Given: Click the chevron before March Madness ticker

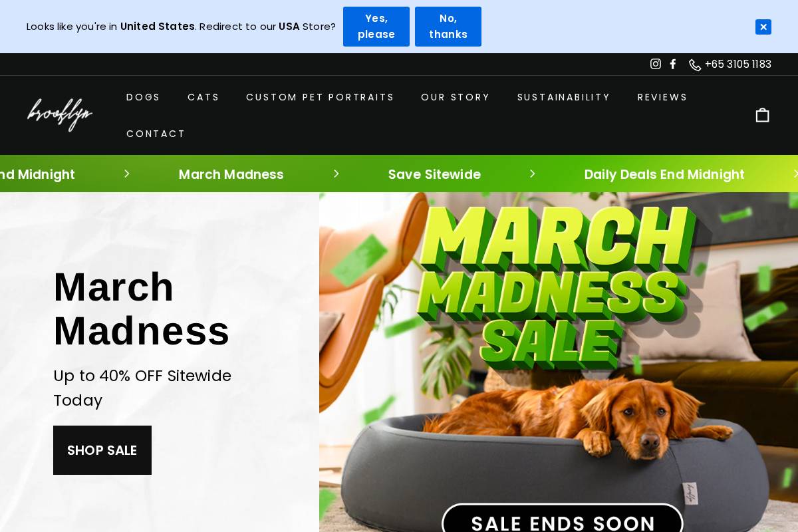Looking at the screenshot, I should tap(126, 174).
